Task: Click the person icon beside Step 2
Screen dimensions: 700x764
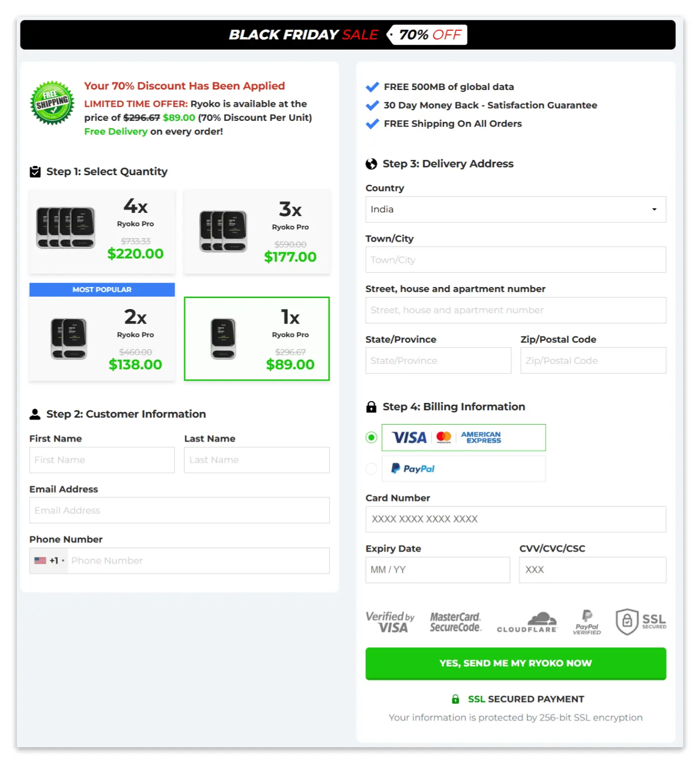Action: [35, 414]
